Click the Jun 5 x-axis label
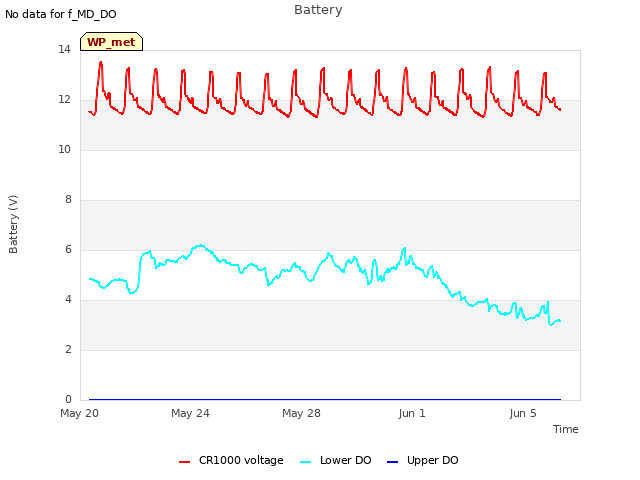The height and width of the screenshot is (480, 640). coord(523,413)
